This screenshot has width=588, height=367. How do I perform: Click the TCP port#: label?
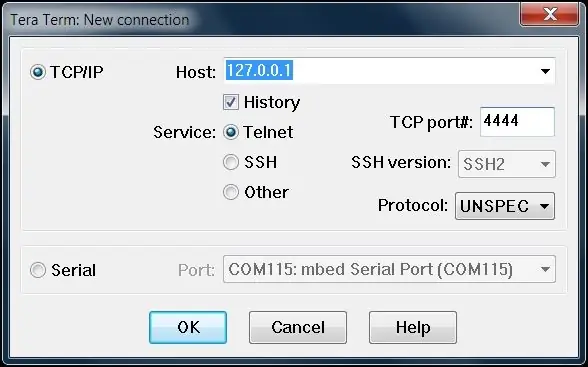(431, 122)
